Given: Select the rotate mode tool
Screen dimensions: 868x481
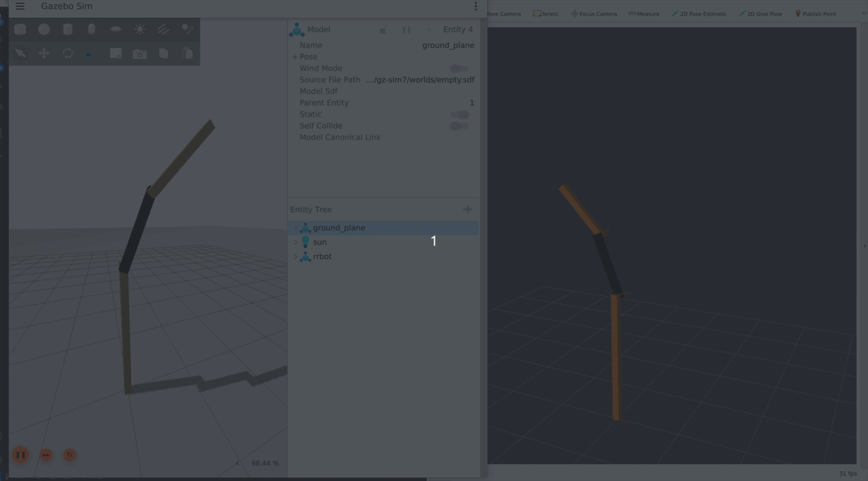Looking at the screenshot, I should 68,53.
